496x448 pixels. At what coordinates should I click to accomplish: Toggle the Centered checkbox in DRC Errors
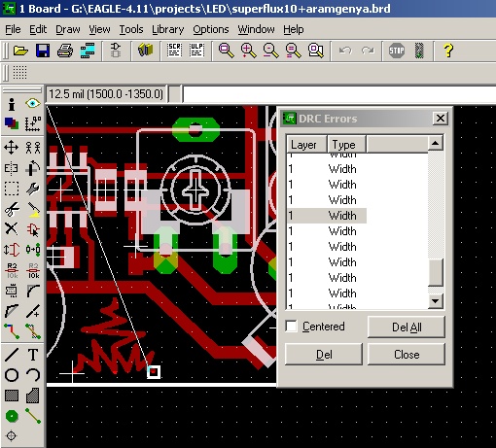[292, 326]
